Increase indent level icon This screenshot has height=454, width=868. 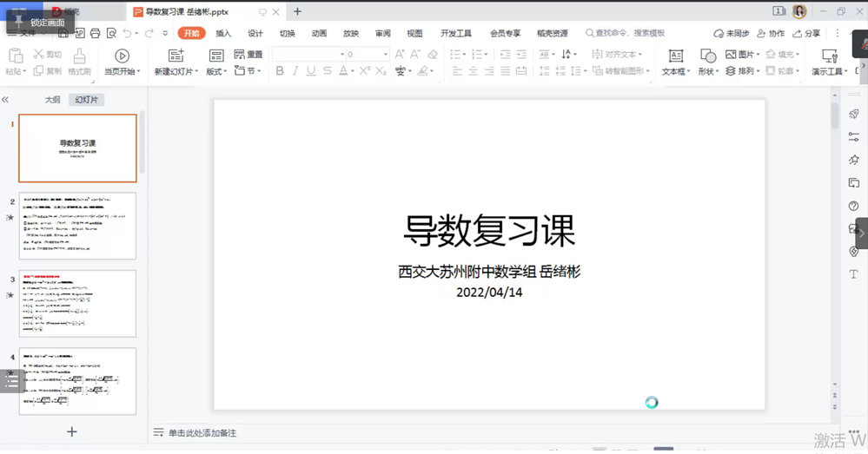521,54
